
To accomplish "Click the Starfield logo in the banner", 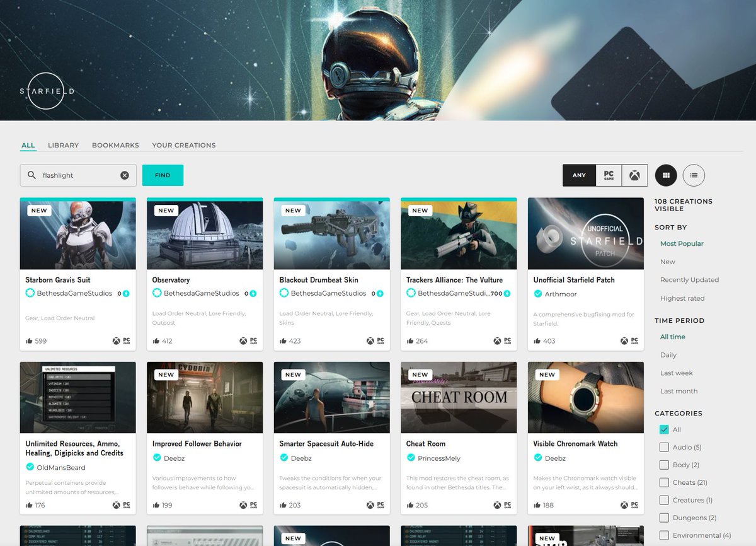I will coord(46,91).
